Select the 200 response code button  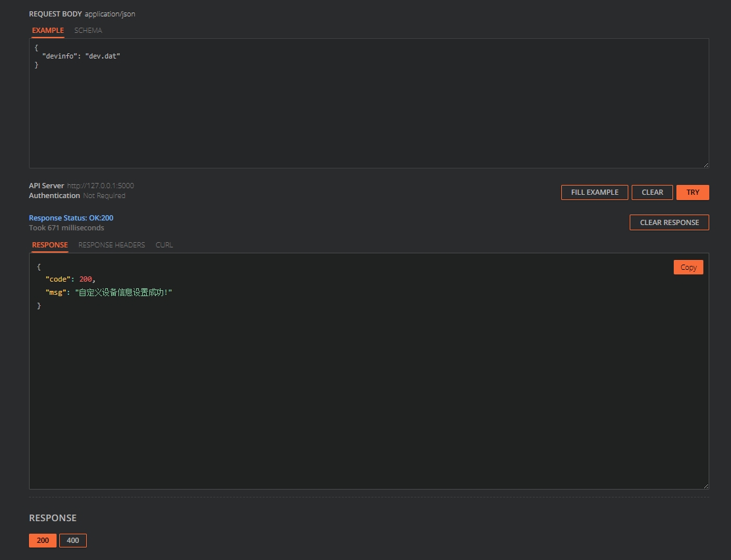click(x=43, y=540)
